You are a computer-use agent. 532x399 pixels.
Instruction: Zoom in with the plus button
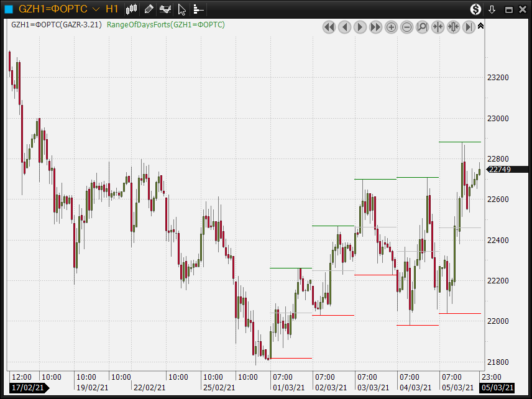coord(391,27)
